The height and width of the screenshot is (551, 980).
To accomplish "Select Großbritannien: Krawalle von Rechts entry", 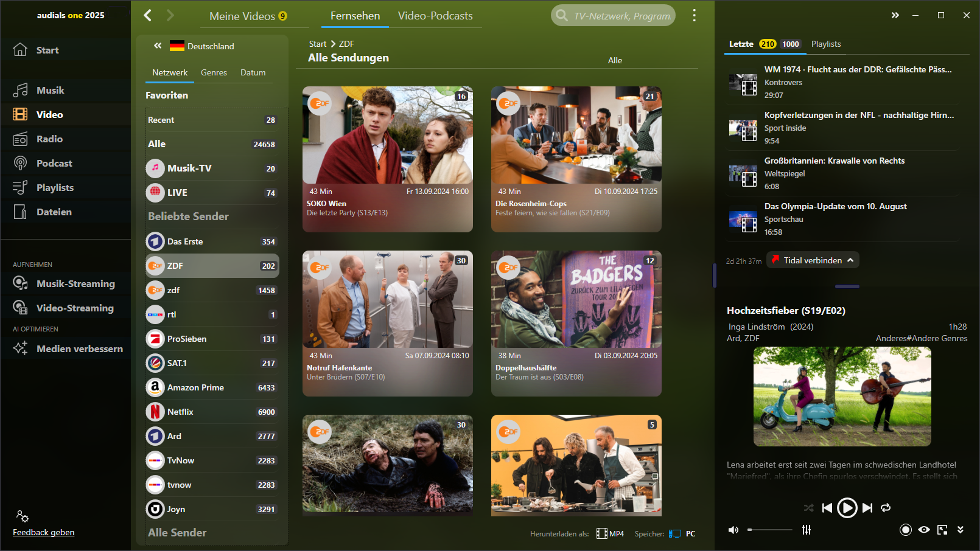I will point(843,173).
